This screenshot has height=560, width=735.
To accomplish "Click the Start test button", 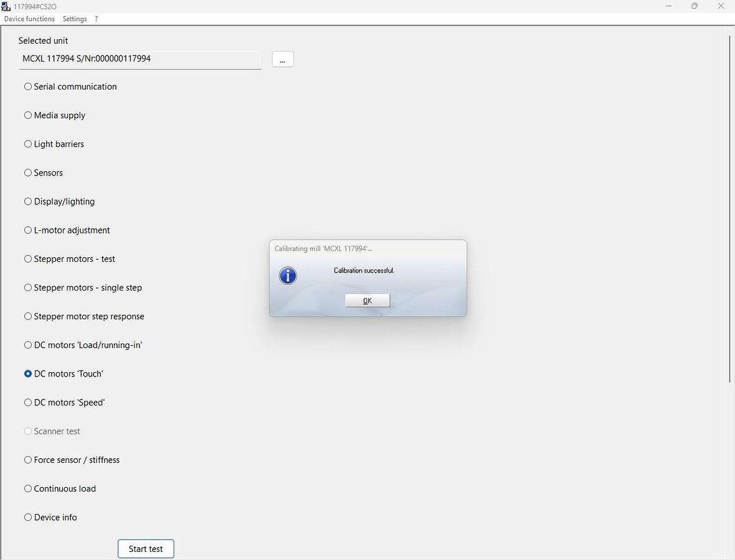I will (x=146, y=549).
